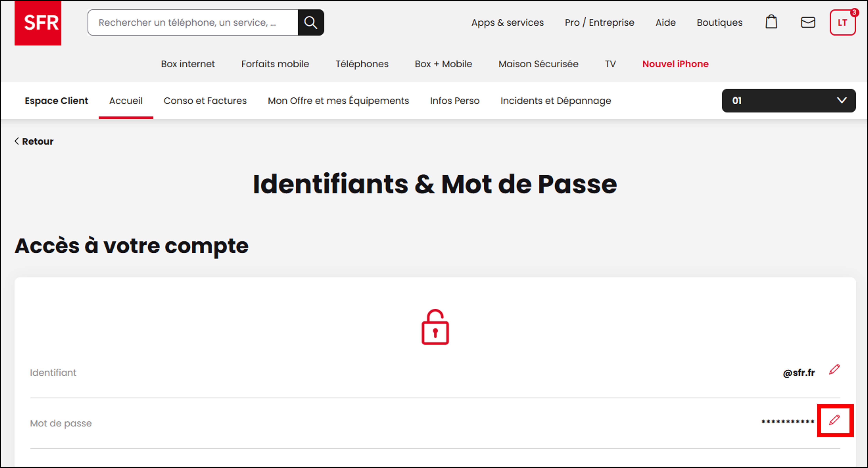The width and height of the screenshot is (868, 468).
Task: Select "Mon Offre et mes Équipements"
Action: 338,100
